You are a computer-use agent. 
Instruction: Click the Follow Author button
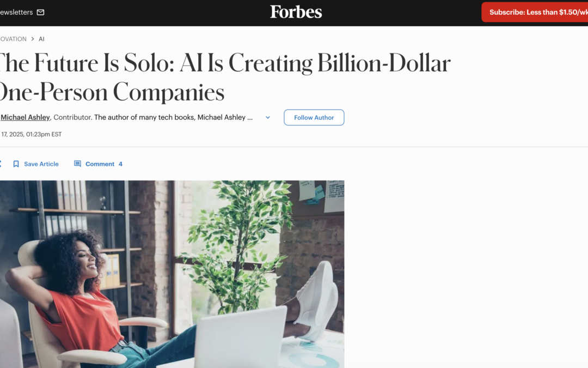click(x=314, y=117)
